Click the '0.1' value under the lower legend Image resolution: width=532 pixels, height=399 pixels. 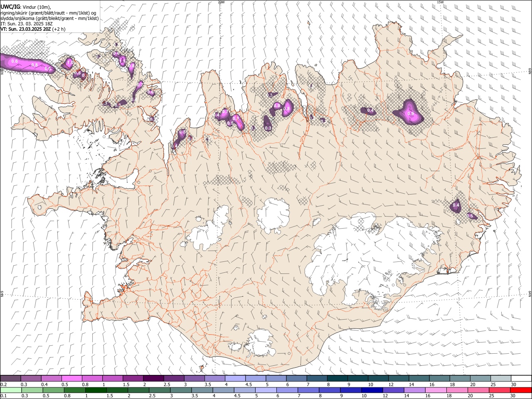(x=3, y=396)
